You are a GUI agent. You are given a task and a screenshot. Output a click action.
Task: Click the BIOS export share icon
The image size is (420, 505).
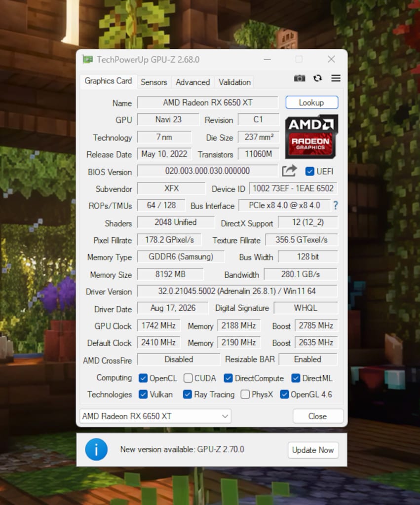(x=289, y=171)
